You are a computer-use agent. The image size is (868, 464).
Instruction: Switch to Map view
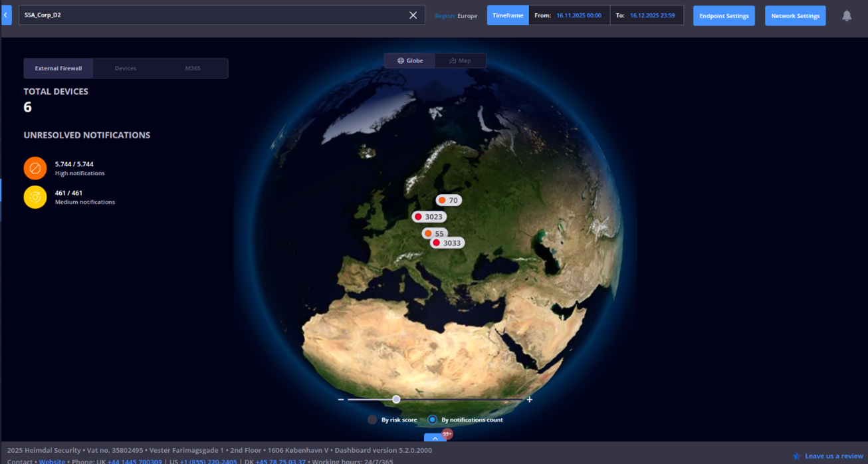tap(460, 60)
